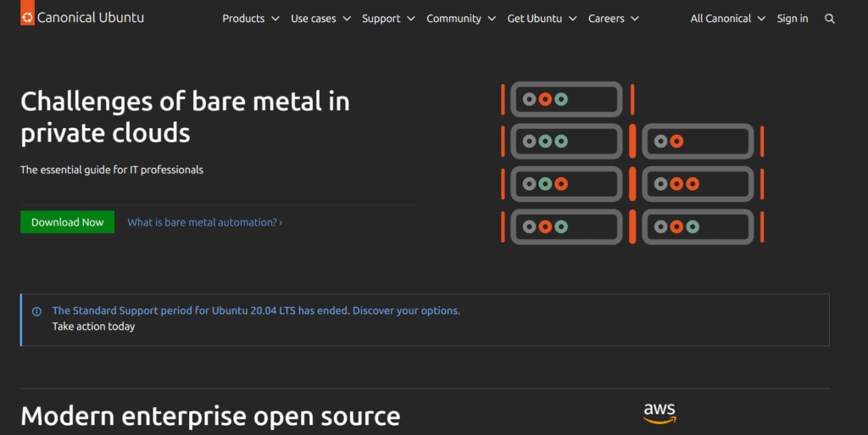Click 'Take action today' text
Screen dimensions: 868x435
coord(93,326)
